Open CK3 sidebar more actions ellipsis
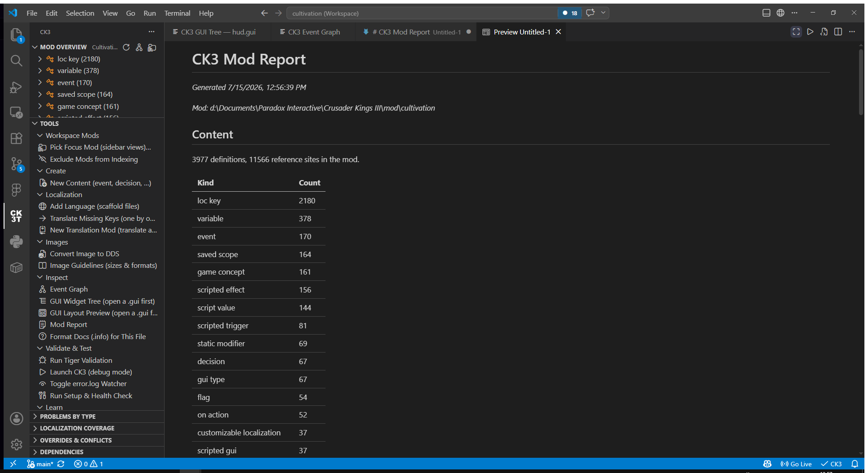Viewport: 868px width, 473px height. coord(152,32)
